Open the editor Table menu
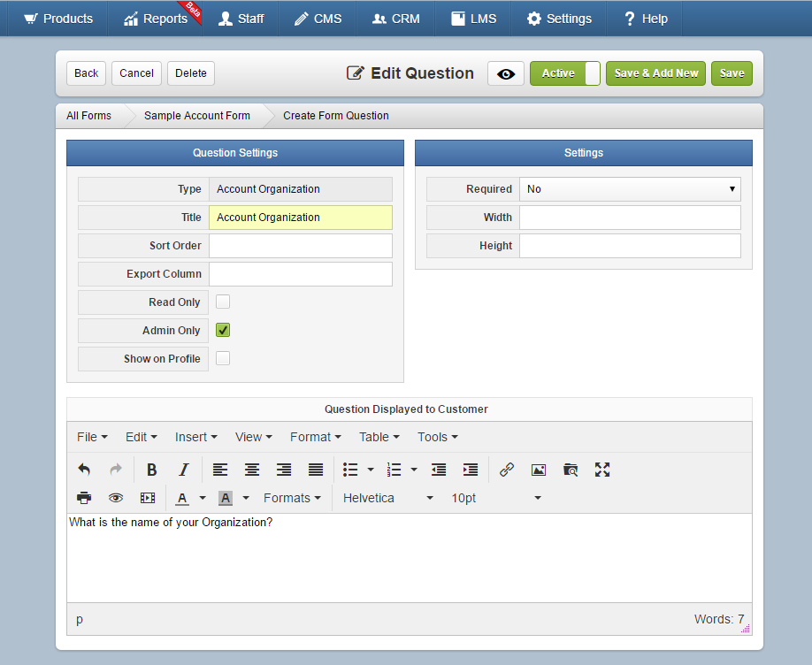Screen dimensions: 812x665 coord(379,437)
